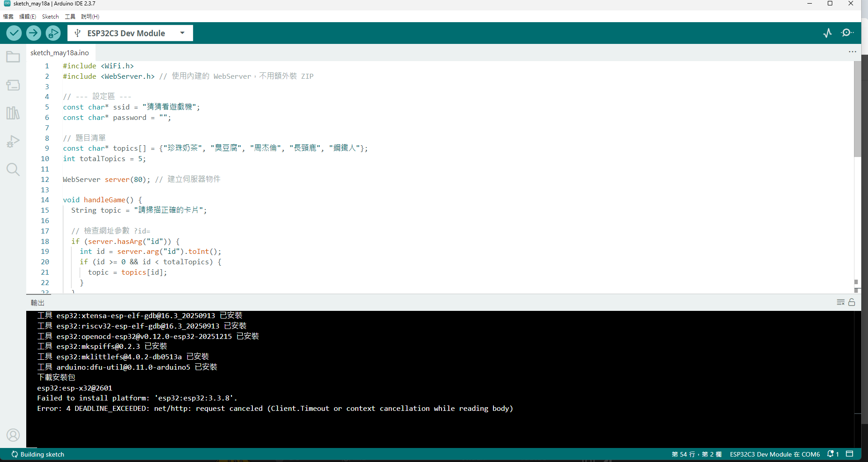Click the password declaration line
Viewport: 868px width, 462px height.
pyautogui.click(x=117, y=118)
